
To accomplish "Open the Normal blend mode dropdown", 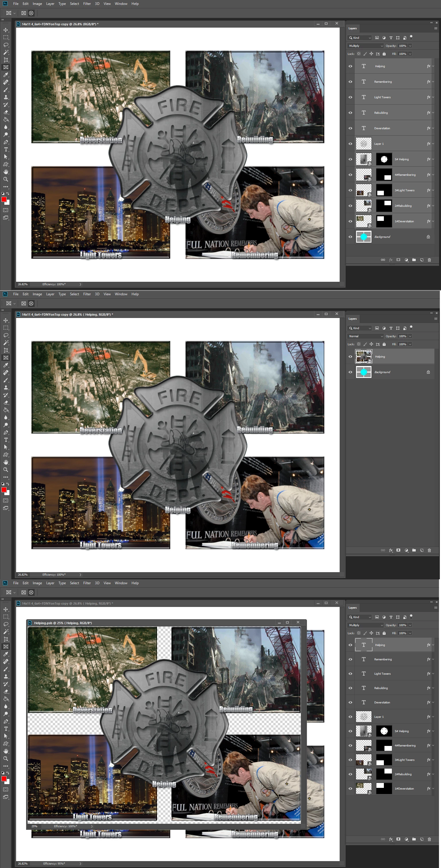I will coord(365,336).
